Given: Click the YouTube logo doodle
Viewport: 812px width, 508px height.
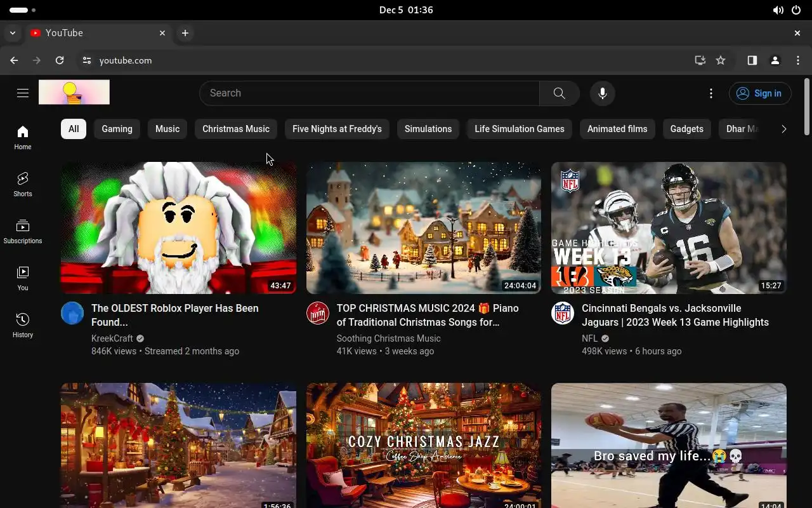Looking at the screenshot, I should coord(74,93).
